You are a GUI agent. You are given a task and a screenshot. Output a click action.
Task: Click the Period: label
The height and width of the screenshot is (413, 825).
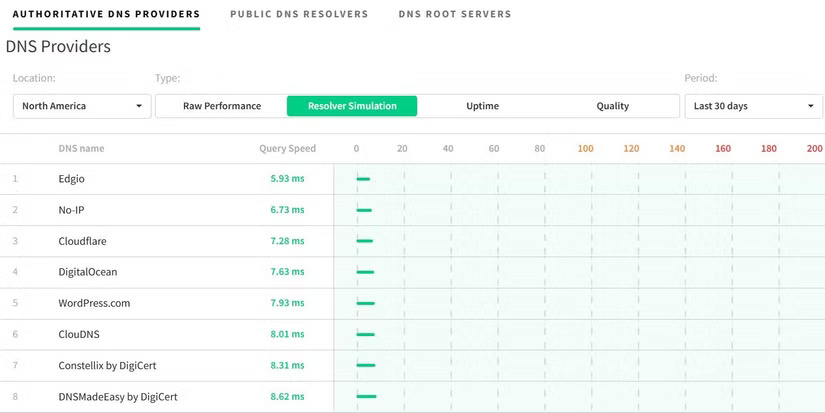[x=701, y=78]
